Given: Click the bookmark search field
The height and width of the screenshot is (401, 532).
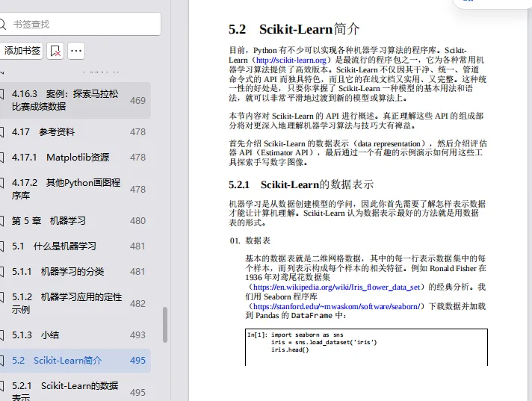Looking at the screenshot, I should click(x=80, y=24).
